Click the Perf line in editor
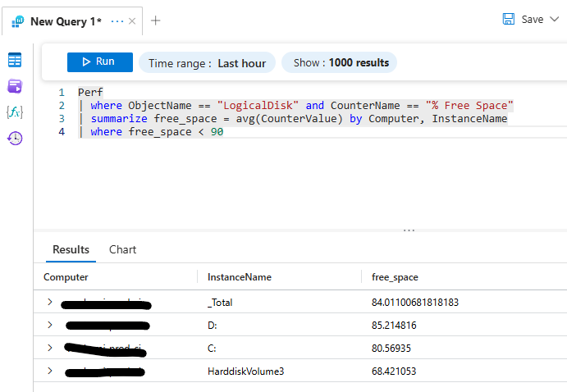 (90, 92)
